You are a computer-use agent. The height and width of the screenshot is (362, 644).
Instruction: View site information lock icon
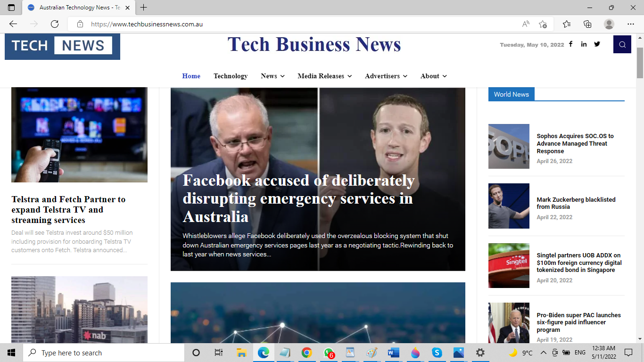click(80, 24)
